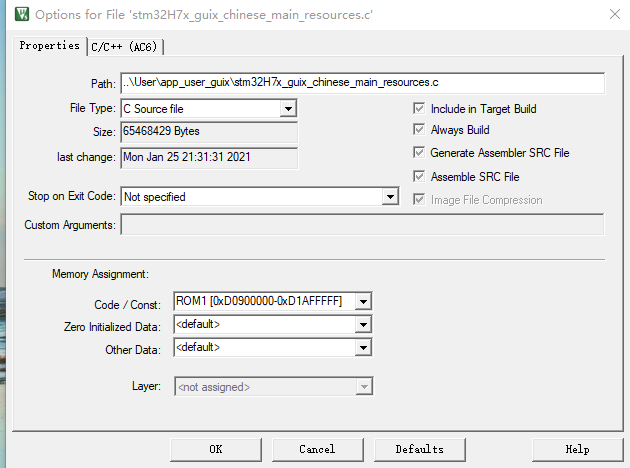Click the Size field showing 65468429 Bytes
630x468 pixels.
pos(209,132)
